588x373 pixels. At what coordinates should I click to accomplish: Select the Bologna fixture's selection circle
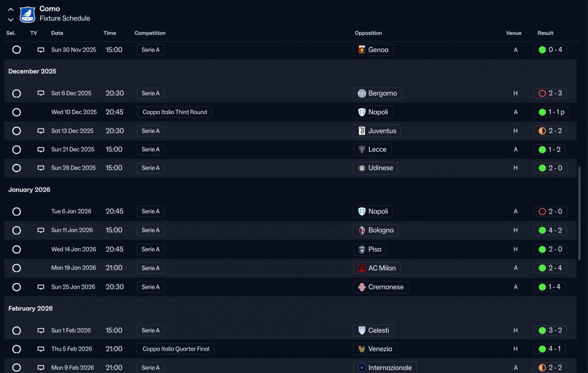tap(17, 230)
